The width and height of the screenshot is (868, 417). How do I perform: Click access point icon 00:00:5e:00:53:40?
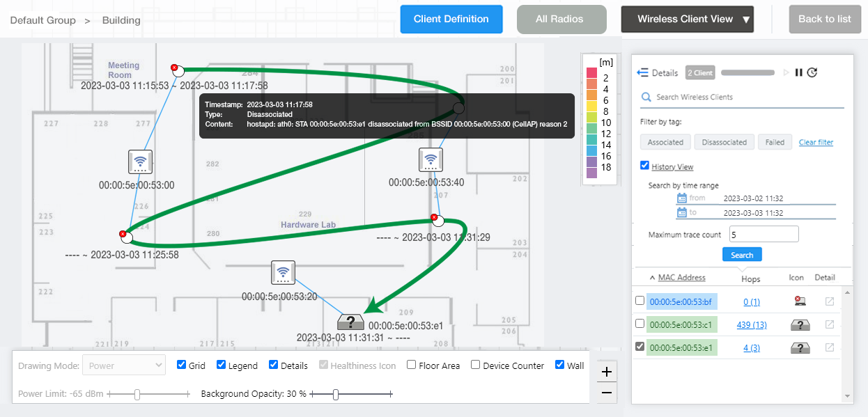pyautogui.click(x=431, y=160)
